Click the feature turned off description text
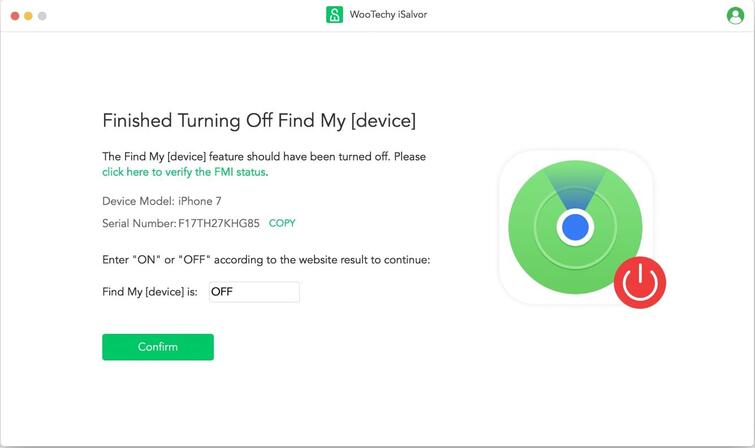Image resolution: width=755 pixels, height=448 pixels. coord(264,157)
